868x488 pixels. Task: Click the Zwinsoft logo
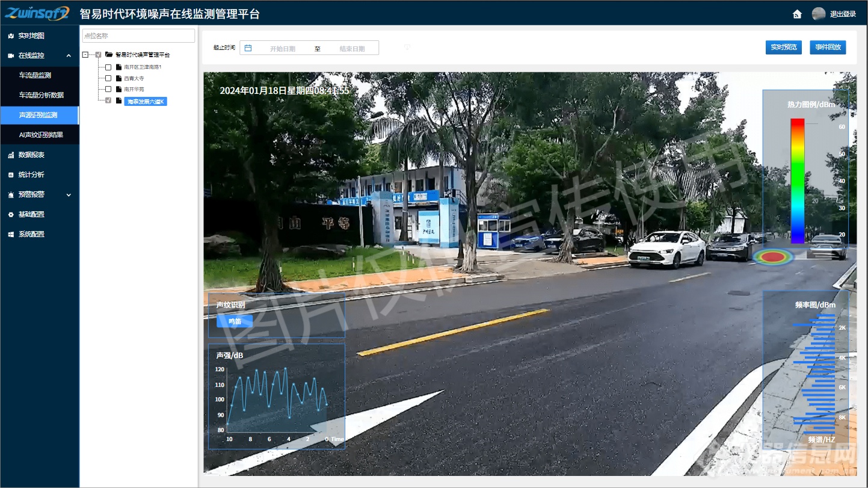(x=37, y=13)
